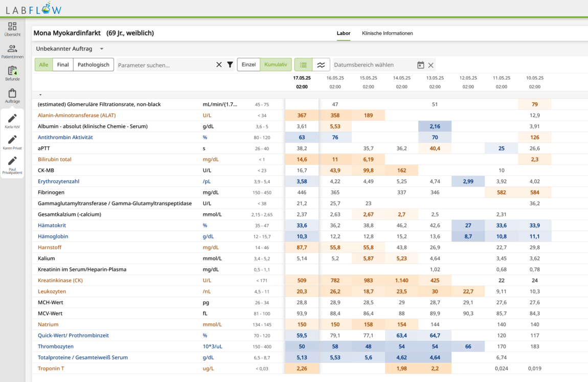Click the Karen Privat pencil icon
Screen dimensions: 588x382
[x=12, y=140]
